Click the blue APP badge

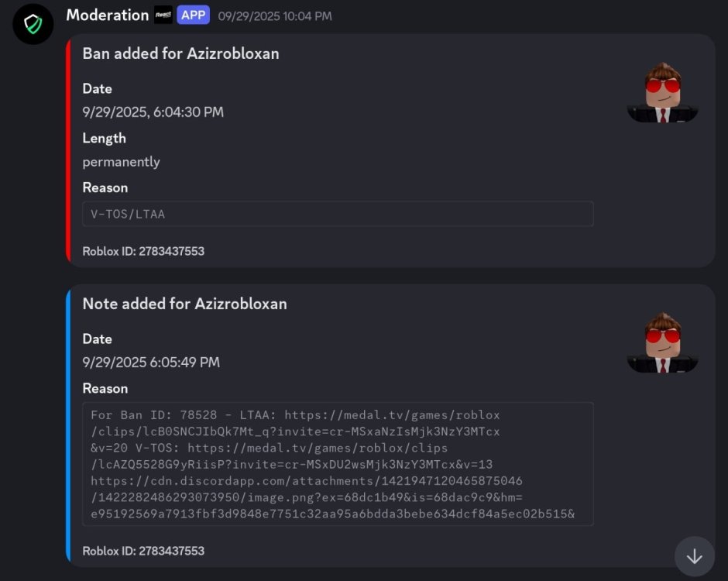point(193,15)
